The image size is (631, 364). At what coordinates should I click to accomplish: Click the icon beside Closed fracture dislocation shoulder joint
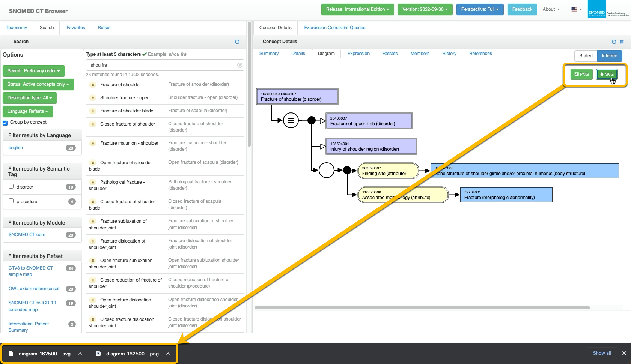[93, 319]
